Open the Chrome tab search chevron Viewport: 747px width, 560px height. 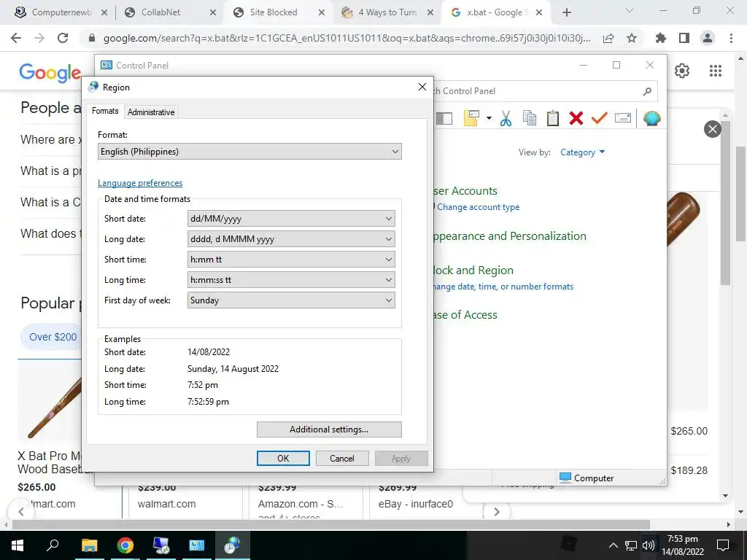point(629,11)
